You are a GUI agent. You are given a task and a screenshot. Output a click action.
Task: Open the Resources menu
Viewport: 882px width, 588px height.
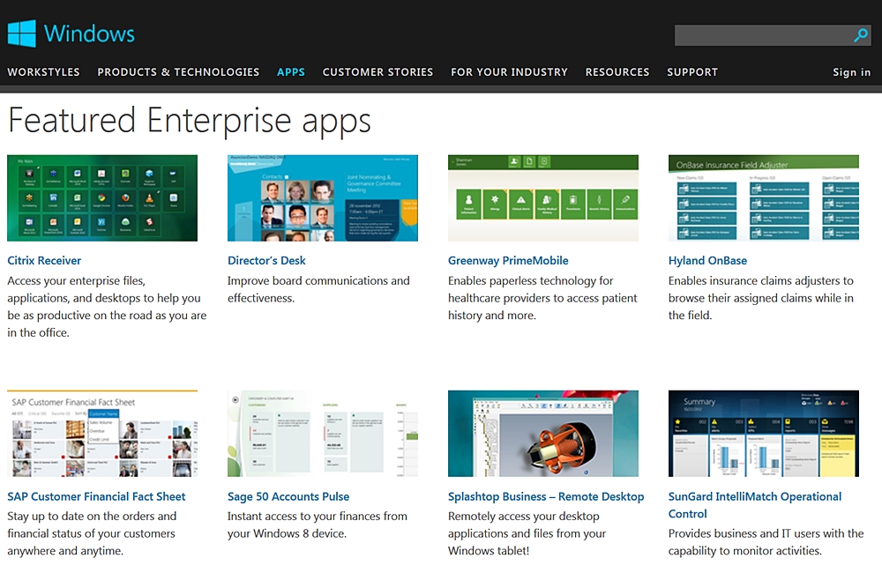click(617, 72)
